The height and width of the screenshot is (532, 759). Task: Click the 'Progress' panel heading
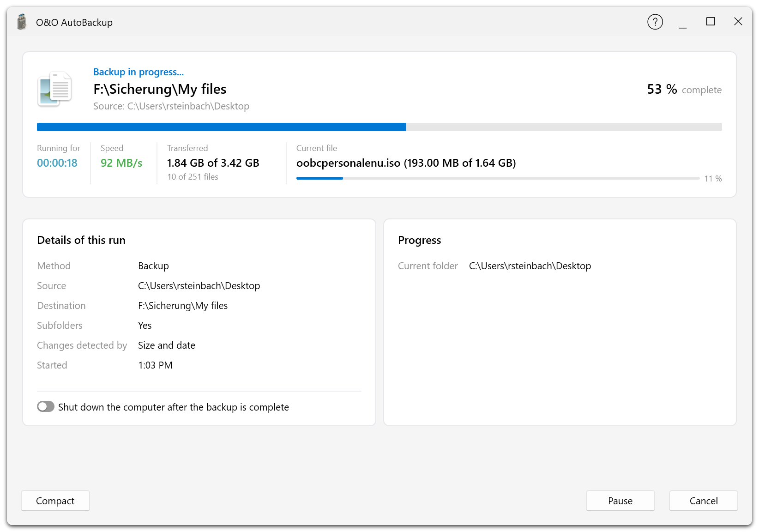tap(419, 240)
